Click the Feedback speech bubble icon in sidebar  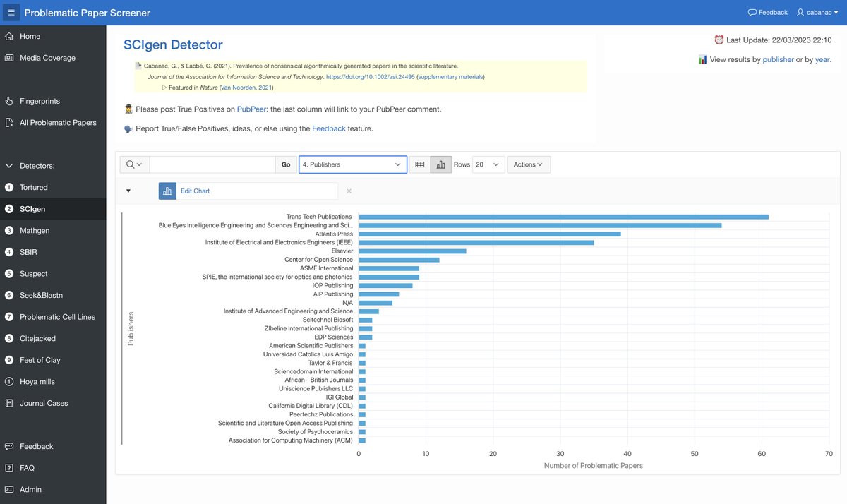(9, 446)
